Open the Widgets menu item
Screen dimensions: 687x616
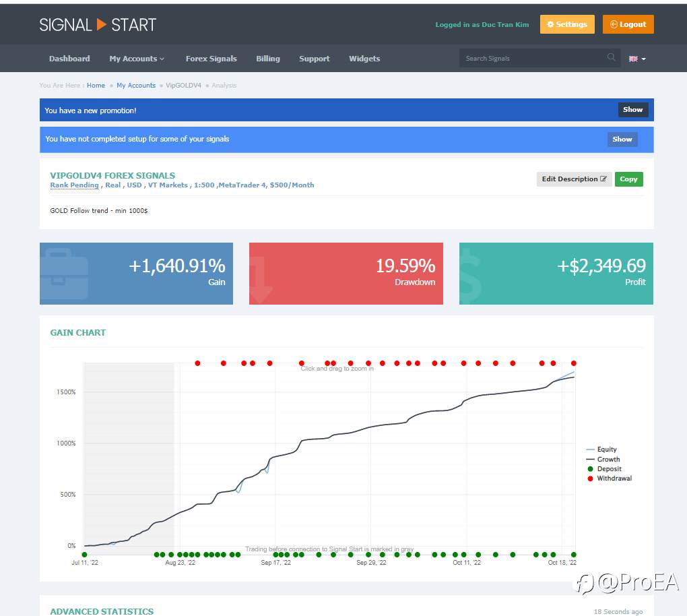364,59
